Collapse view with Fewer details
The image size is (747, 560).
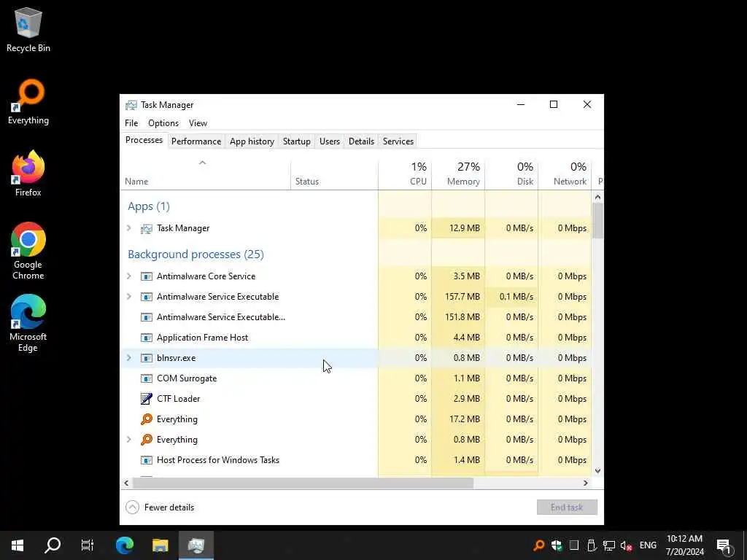point(160,507)
